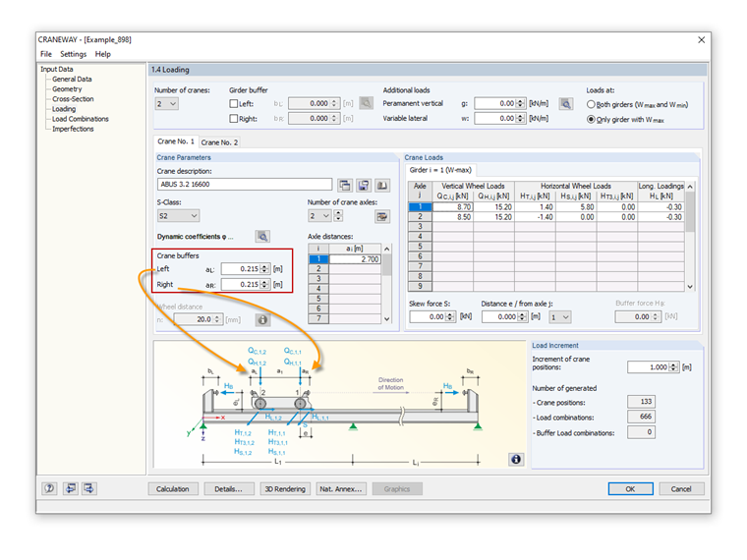
Task: Open the from axle j dropdown
Action: 559,317
